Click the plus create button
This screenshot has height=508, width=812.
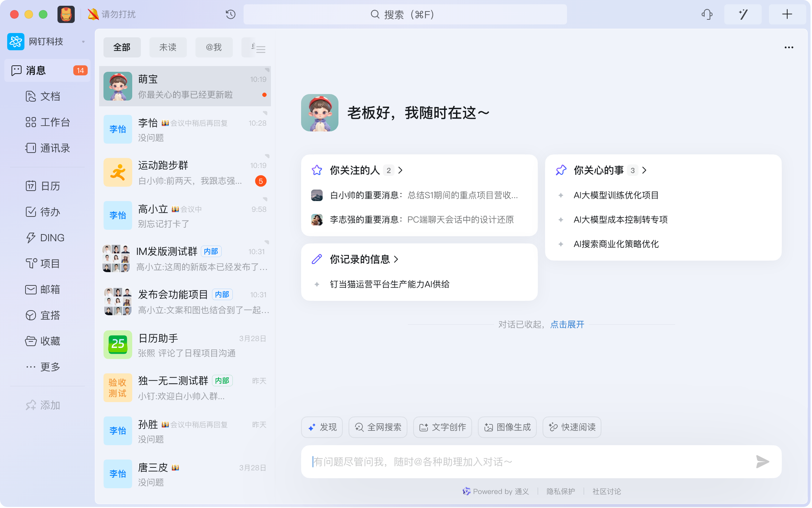click(787, 14)
